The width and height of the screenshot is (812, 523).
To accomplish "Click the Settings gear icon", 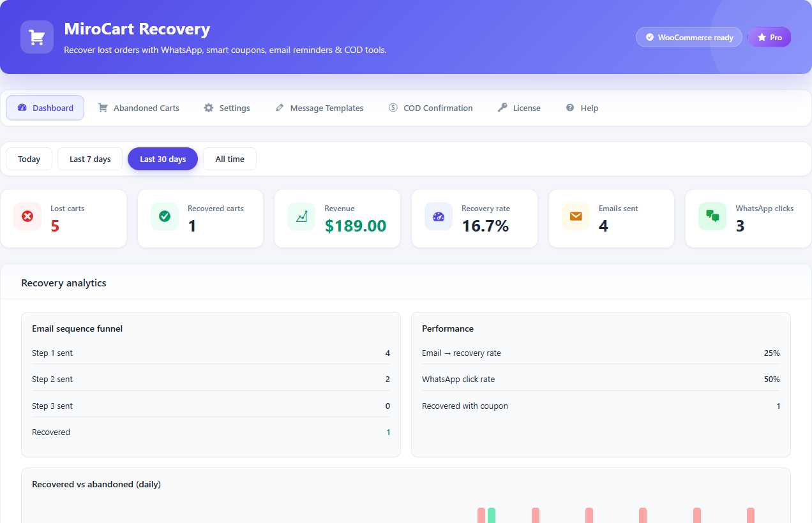I will (209, 108).
